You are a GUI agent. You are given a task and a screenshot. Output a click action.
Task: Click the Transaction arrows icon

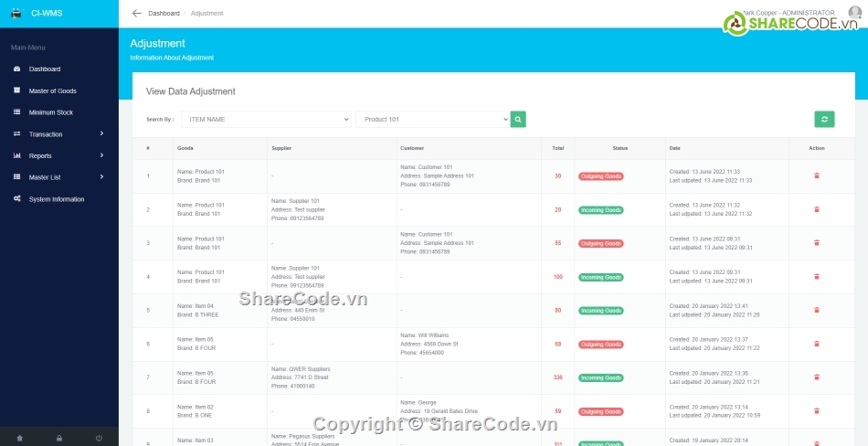tap(17, 133)
